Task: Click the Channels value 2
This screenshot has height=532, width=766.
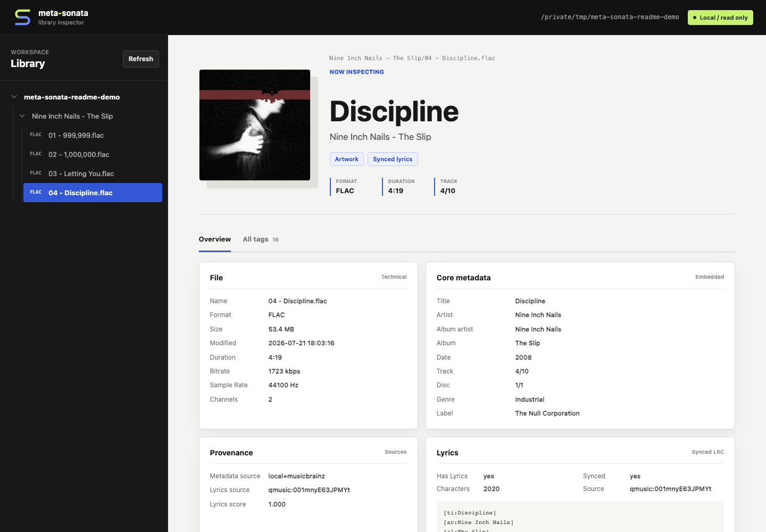Action: 270,400
